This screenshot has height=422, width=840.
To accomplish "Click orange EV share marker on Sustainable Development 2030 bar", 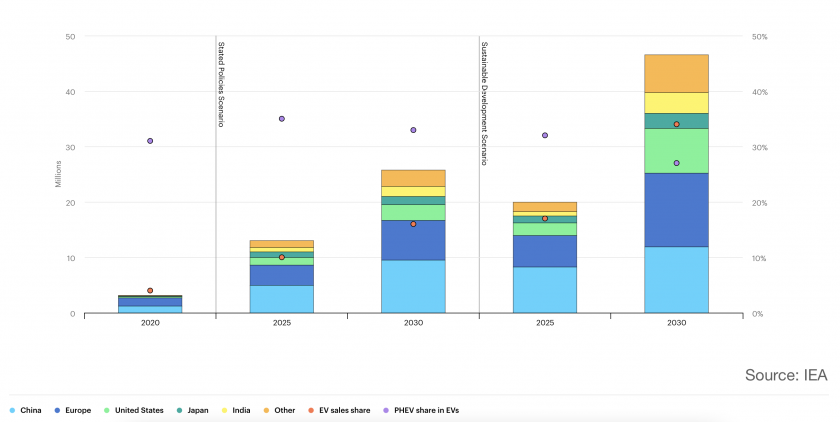I will [x=677, y=124].
